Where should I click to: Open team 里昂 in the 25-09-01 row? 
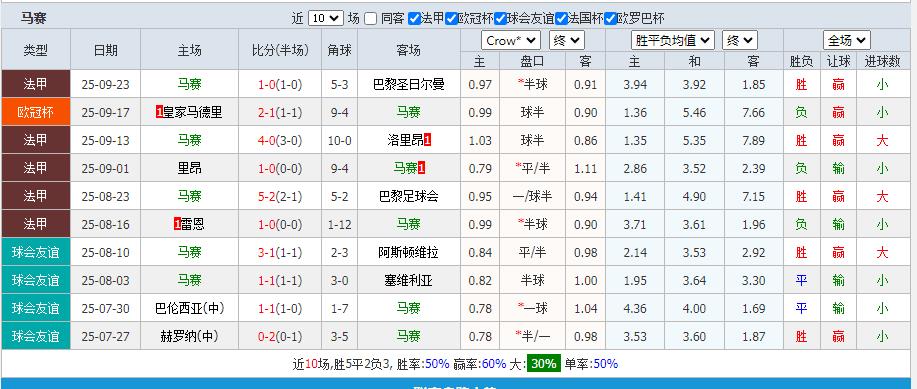tap(189, 168)
